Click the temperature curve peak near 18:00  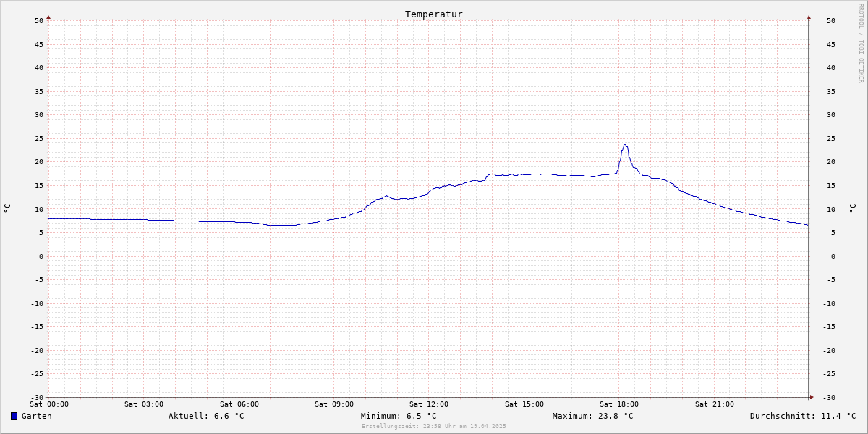click(x=625, y=145)
